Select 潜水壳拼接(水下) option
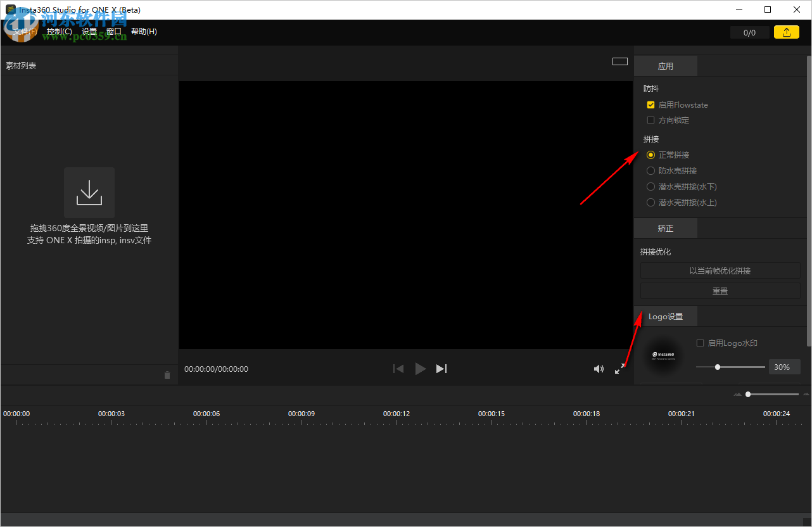812x527 pixels. point(650,187)
